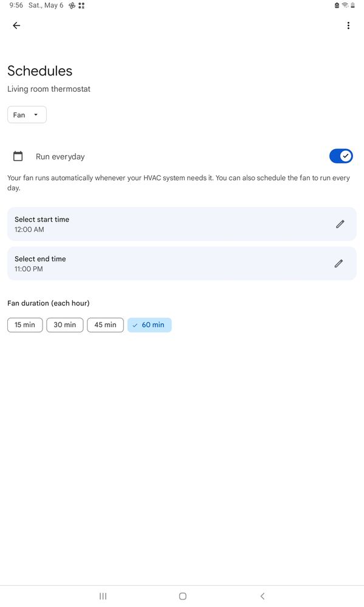Click the 12:00 AM start time value
The image size is (364, 607).
[29, 229]
